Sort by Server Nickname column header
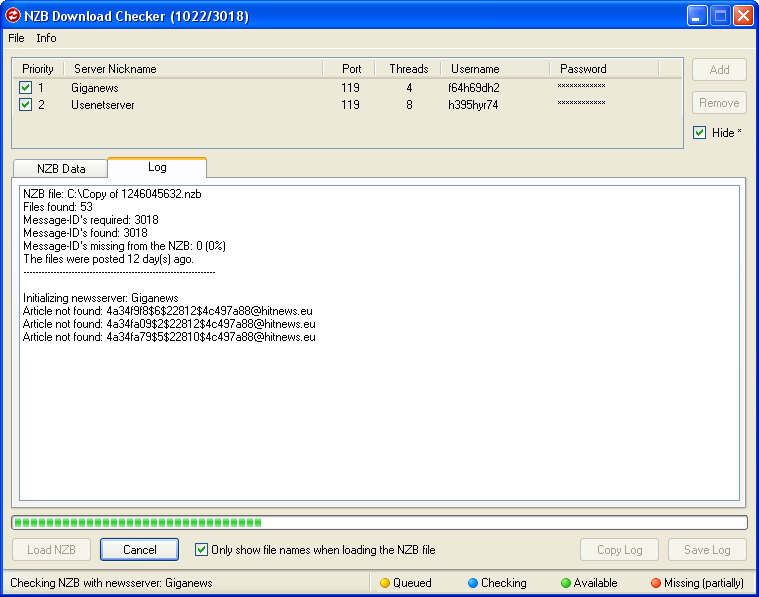 tap(194, 69)
